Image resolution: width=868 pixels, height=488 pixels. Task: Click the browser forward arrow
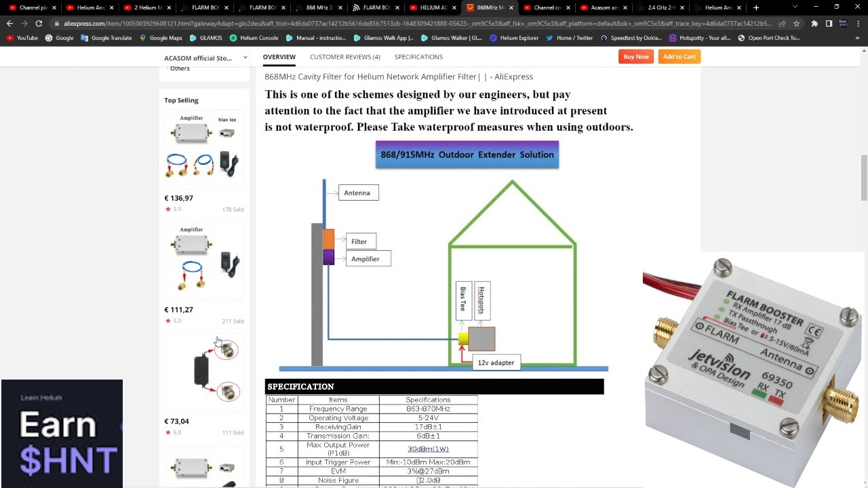tap(24, 23)
